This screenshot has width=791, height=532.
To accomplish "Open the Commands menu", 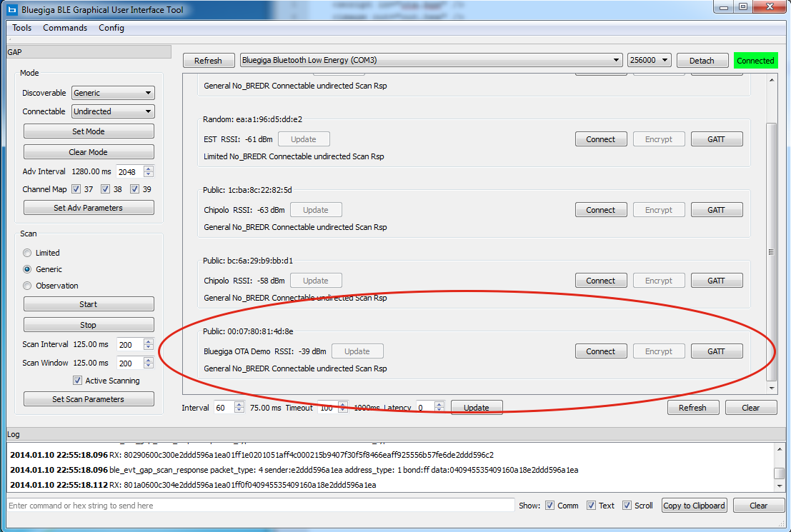I will click(x=65, y=28).
